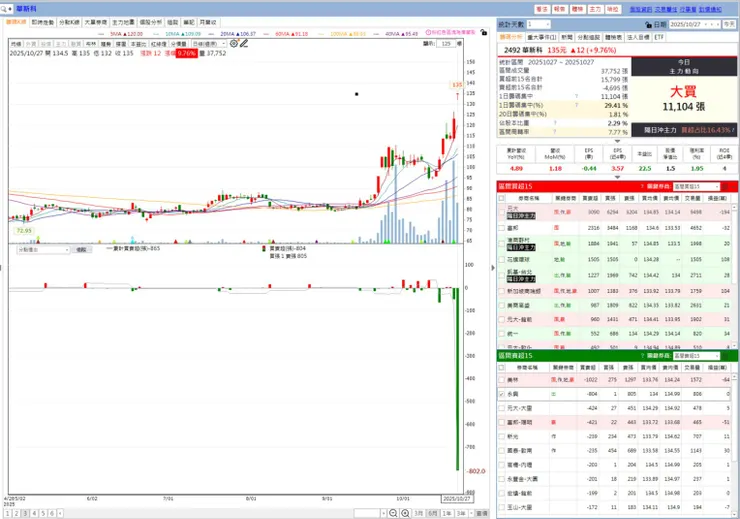Click previous page arrow after page 6
The width and height of the screenshot is (740, 519).
tap(60, 513)
